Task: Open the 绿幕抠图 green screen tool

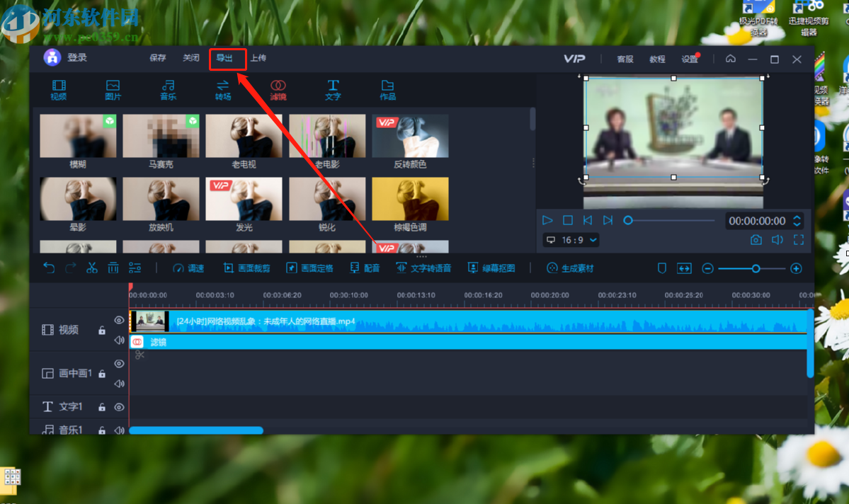Action: tap(491, 268)
